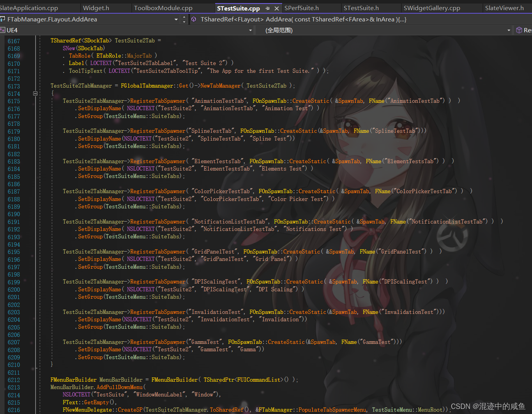The image size is (532, 414).
Task: Click the "Grid Panel" string on line 6196
Action: pyautogui.click(x=272, y=259)
